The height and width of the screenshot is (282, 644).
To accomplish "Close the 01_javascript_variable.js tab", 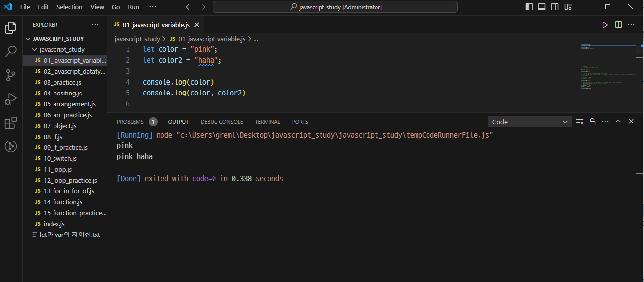I will tap(197, 25).
